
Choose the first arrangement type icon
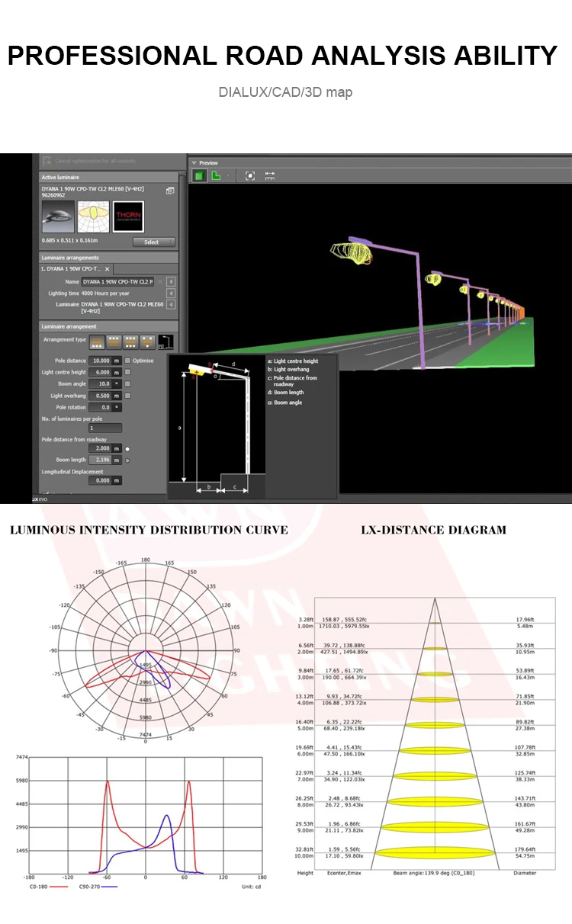pyautogui.click(x=97, y=342)
